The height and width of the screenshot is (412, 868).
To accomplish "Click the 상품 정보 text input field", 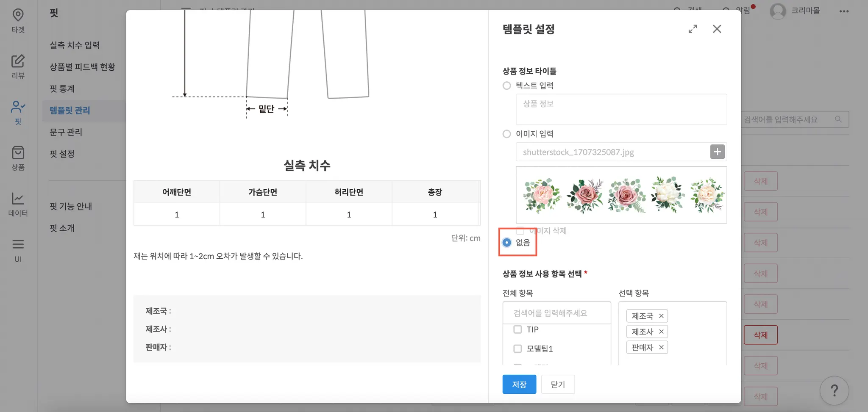I will [621, 109].
